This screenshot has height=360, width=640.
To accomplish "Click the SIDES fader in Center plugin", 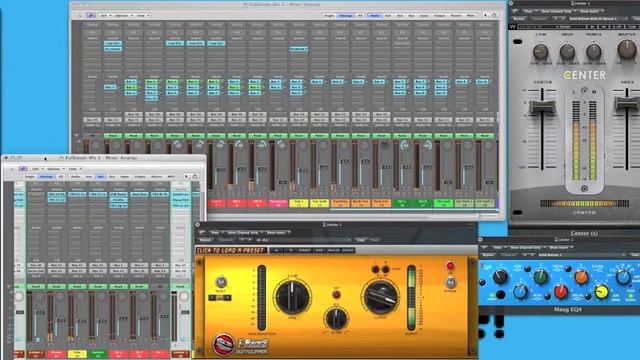I will pos(627,103).
